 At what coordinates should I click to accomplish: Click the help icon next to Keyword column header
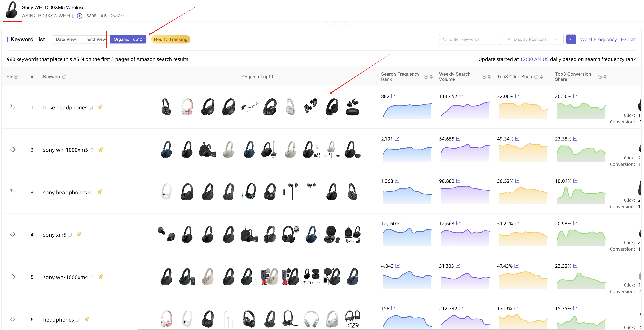(x=64, y=77)
